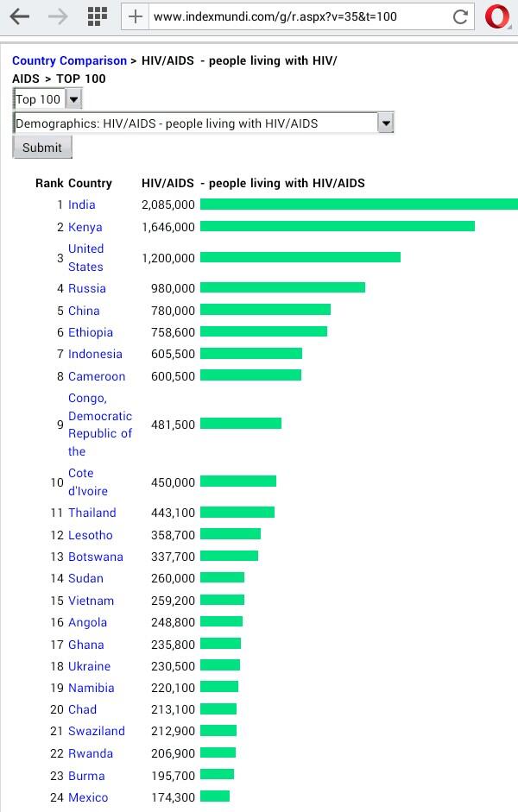This screenshot has height=812, width=518.
Task: Open the Opera menu logo
Action: [x=496, y=16]
